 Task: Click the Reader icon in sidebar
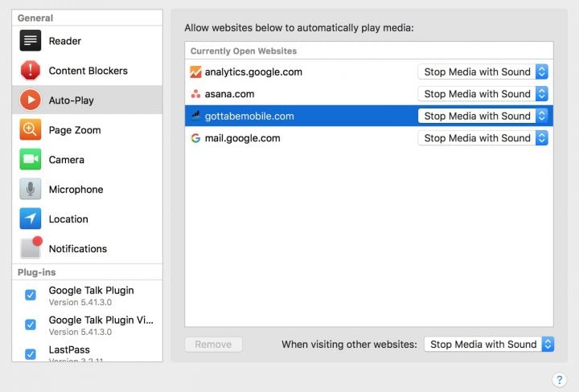pyautogui.click(x=31, y=40)
